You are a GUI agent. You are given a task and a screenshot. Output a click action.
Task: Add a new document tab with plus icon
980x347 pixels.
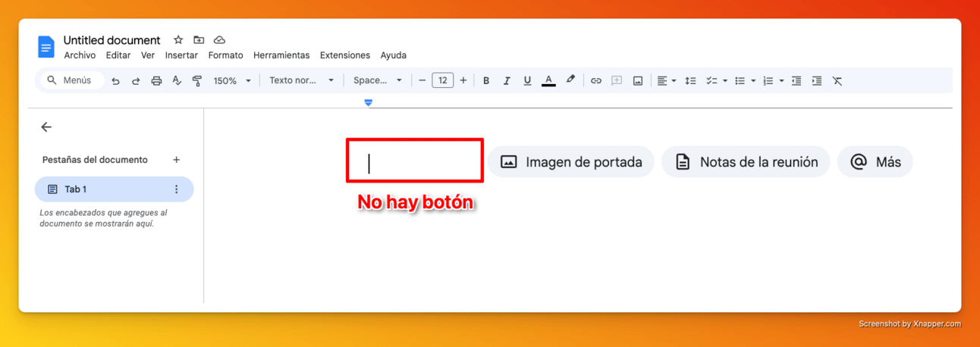coord(177,160)
